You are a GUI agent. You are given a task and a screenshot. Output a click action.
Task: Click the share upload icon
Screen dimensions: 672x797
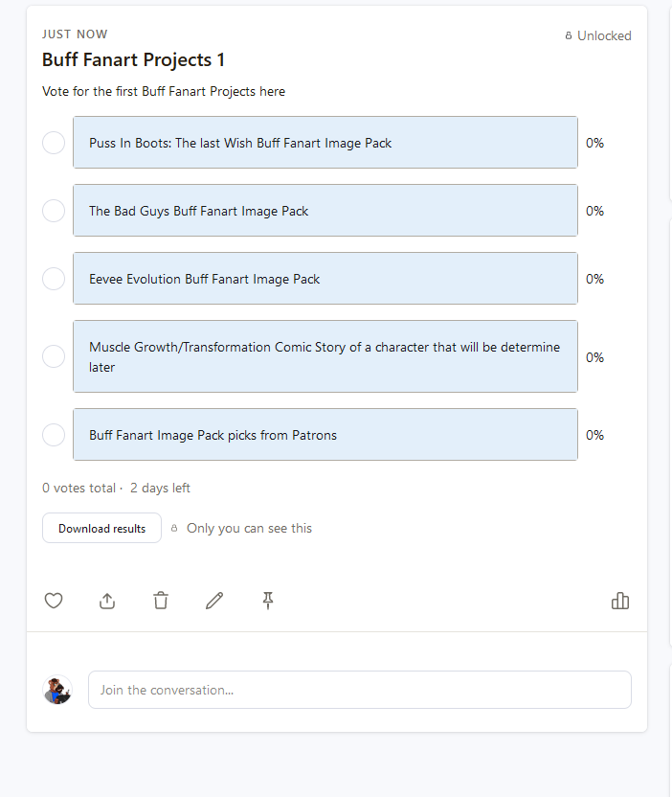[107, 601]
